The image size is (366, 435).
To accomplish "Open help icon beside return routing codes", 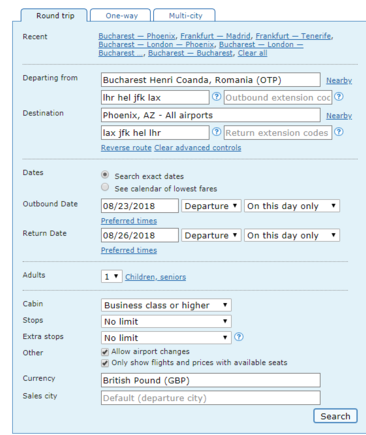I will point(216,132).
